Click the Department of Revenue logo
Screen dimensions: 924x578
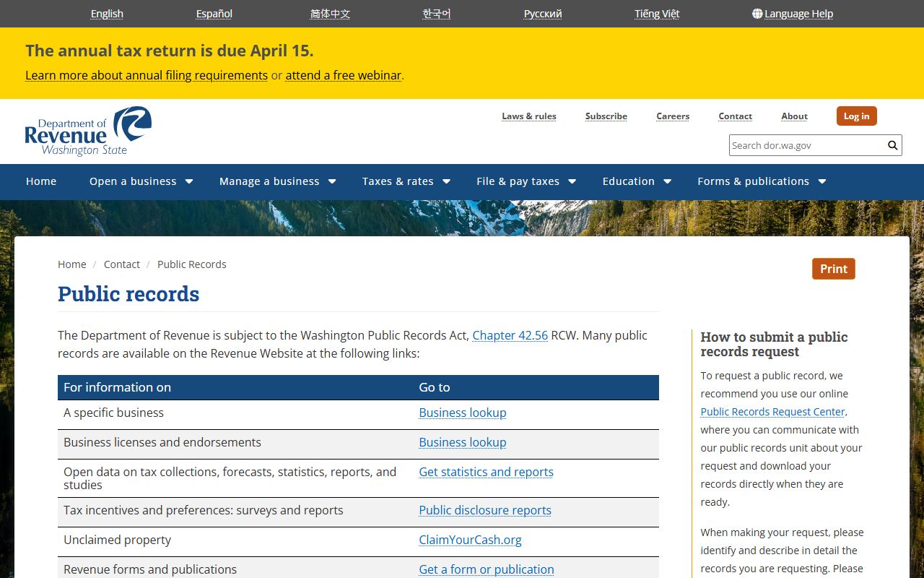88,131
